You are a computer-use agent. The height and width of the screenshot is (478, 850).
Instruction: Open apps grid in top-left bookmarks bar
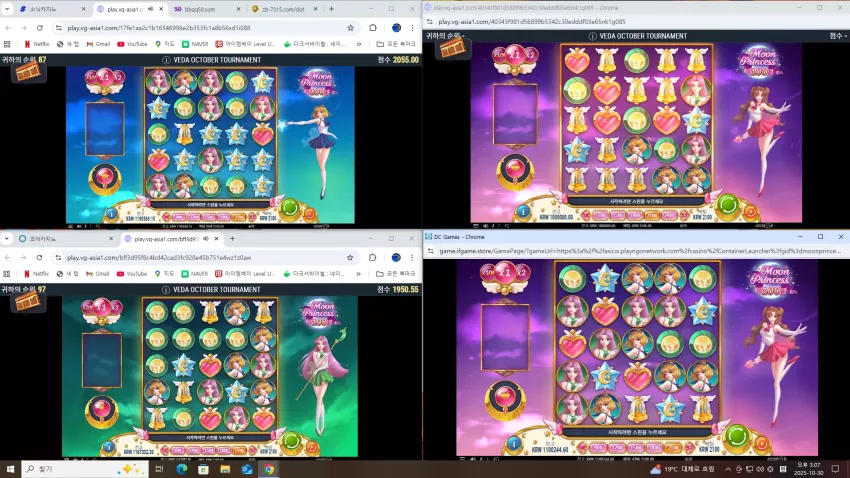point(7,44)
